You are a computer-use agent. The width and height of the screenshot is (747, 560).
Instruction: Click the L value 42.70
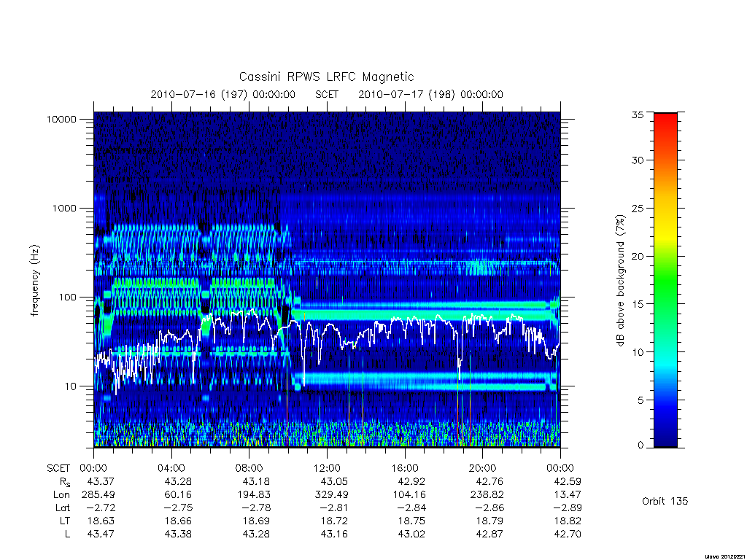click(568, 534)
